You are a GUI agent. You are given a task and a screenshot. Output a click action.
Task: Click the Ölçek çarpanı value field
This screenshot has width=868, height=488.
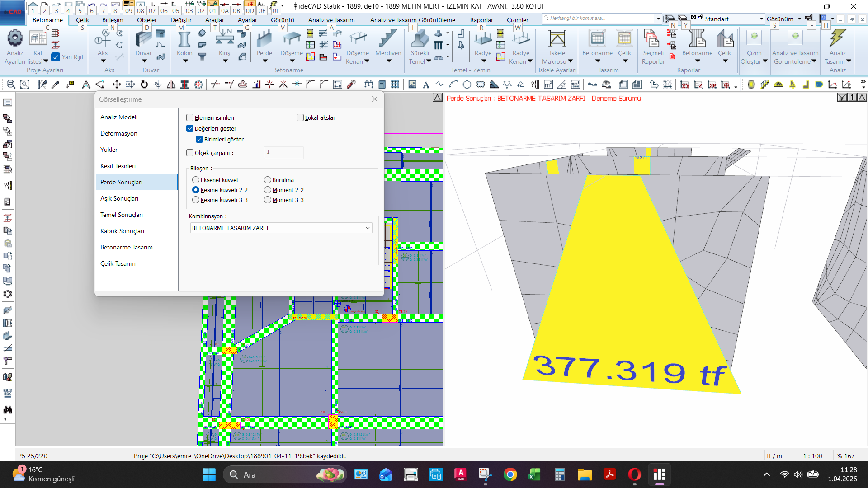pyautogui.click(x=283, y=152)
